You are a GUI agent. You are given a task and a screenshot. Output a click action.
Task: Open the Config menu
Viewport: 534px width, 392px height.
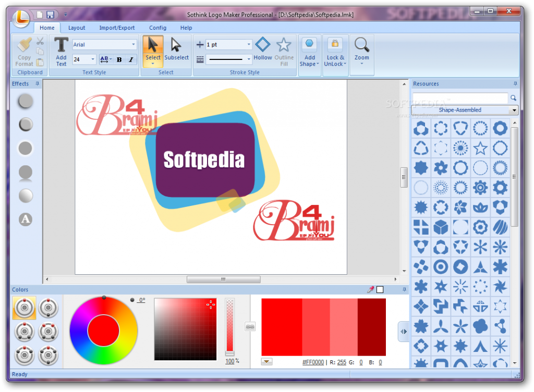157,28
